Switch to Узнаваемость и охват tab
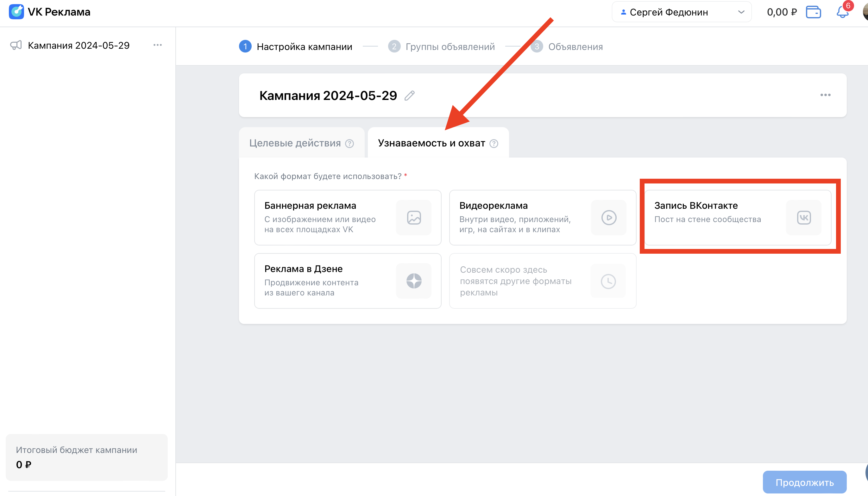 tap(438, 143)
